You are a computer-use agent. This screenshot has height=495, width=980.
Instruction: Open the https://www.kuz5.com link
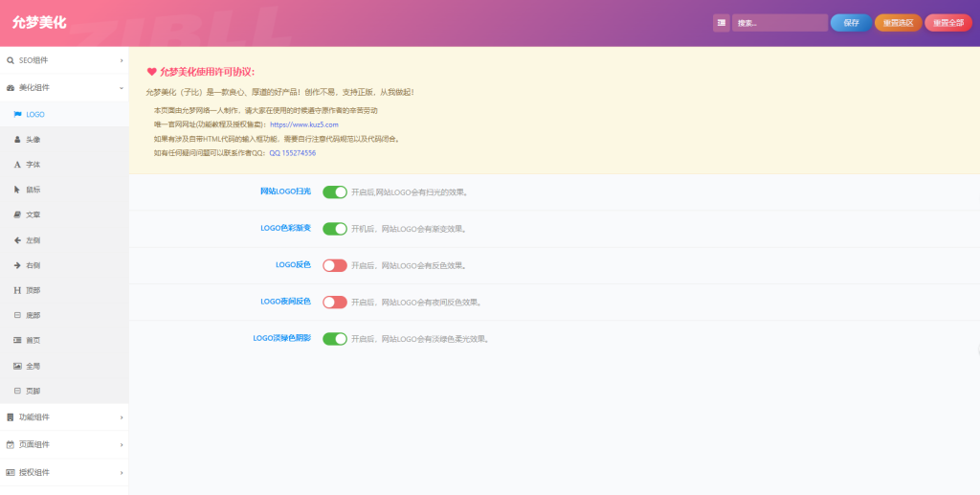point(304,125)
